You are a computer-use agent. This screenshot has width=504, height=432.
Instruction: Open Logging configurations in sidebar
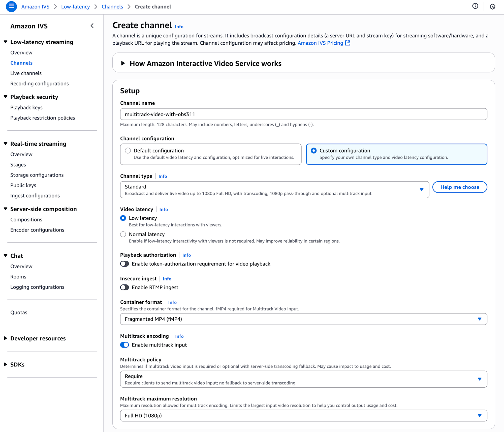coord(37,287)
